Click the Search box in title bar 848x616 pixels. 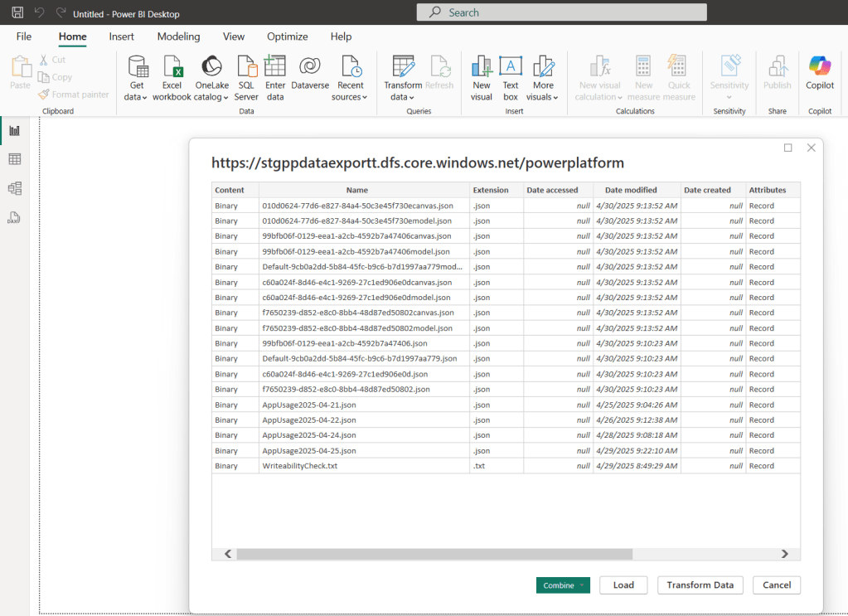click(x=562, y=12)
